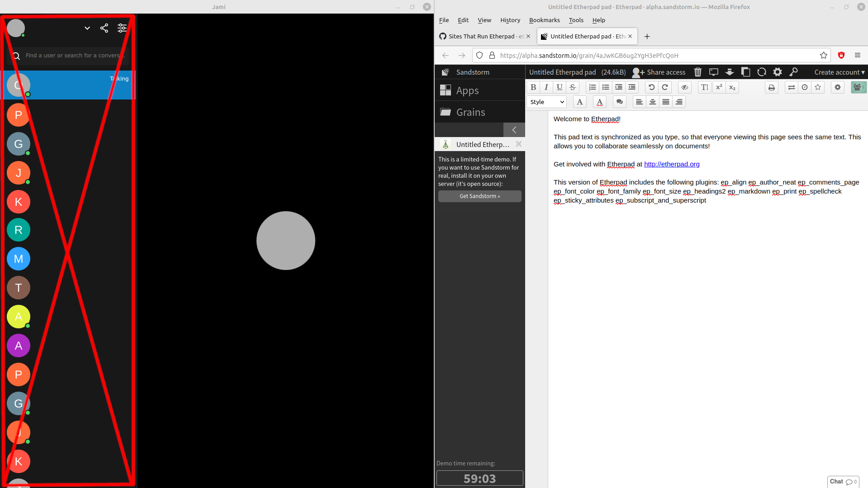This screenshot has width=868, height=488.
Task: Click the copy pages icon in topbar
Action: pyautogui.click(x=745, y=72)
